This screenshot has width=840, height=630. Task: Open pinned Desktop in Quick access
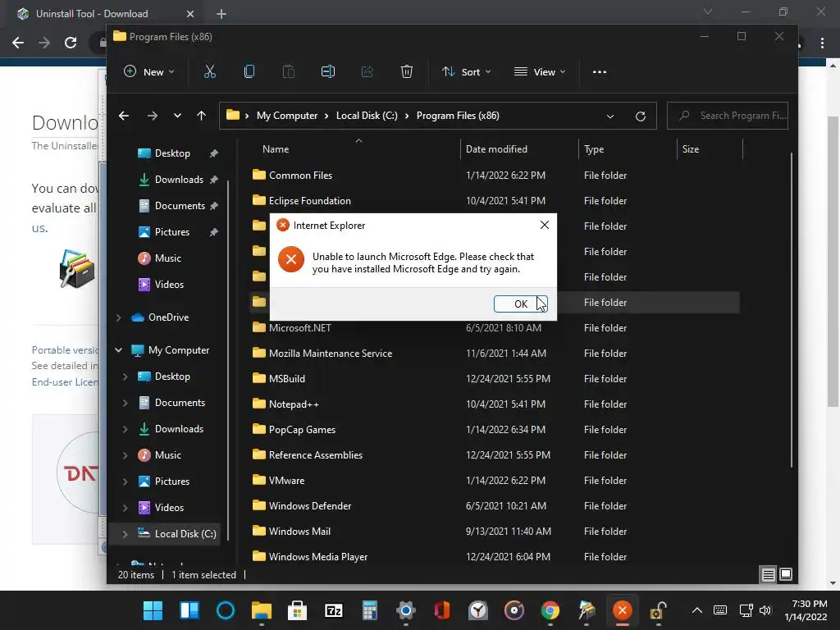171,153
